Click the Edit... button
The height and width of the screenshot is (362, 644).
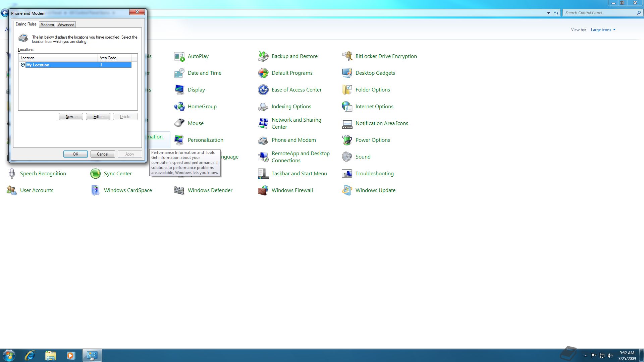pos(98,117)
